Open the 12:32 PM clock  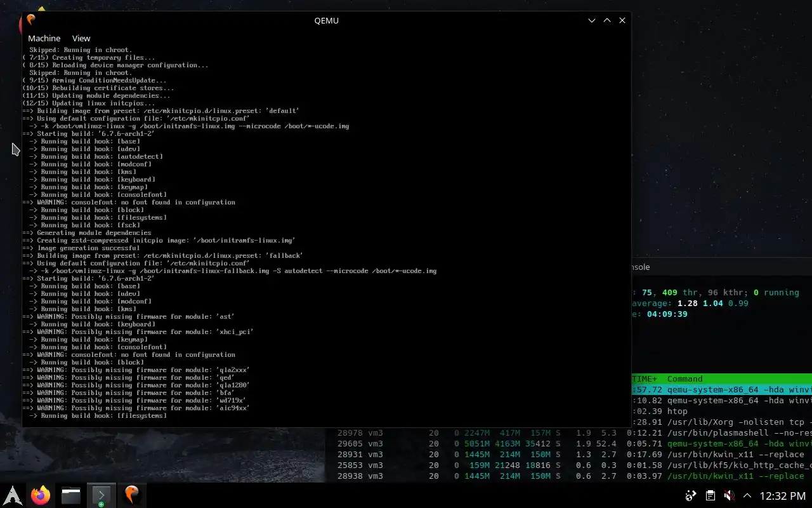782,496
